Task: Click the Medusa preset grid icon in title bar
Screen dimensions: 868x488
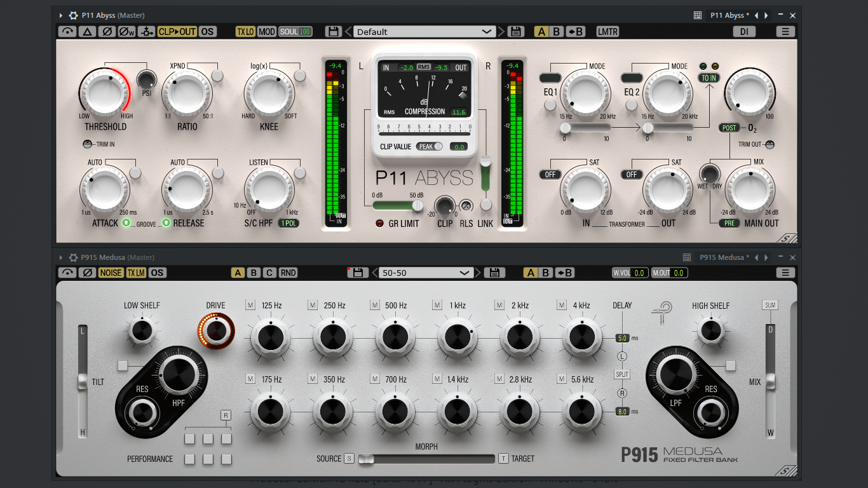Action: 687,257
